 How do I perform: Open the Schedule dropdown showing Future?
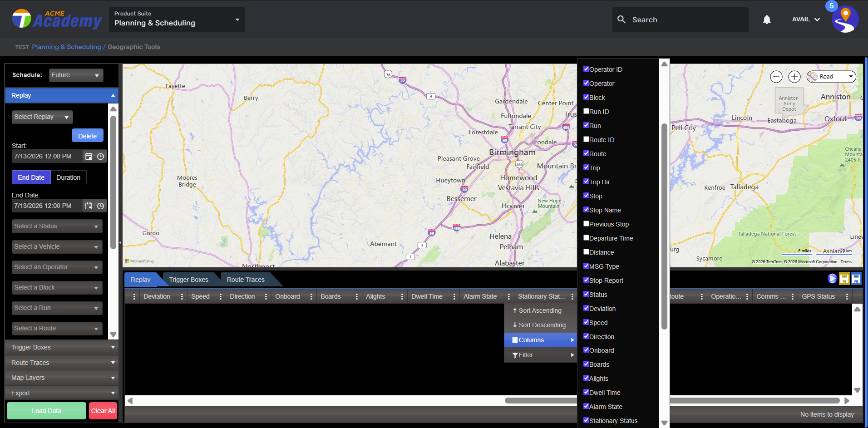click(76, 75)
